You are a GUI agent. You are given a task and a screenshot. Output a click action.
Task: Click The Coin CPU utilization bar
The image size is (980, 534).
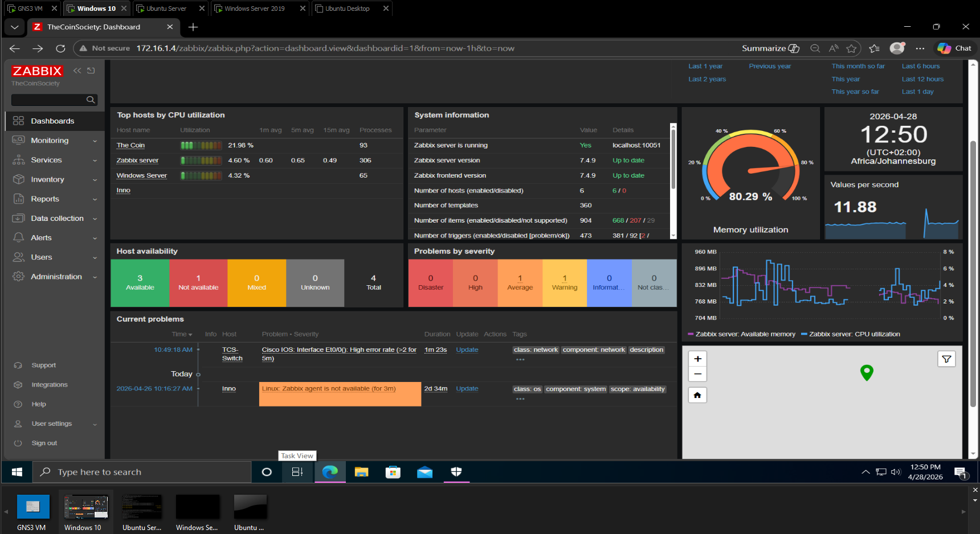pyautogui.click(x=201, y=145)
